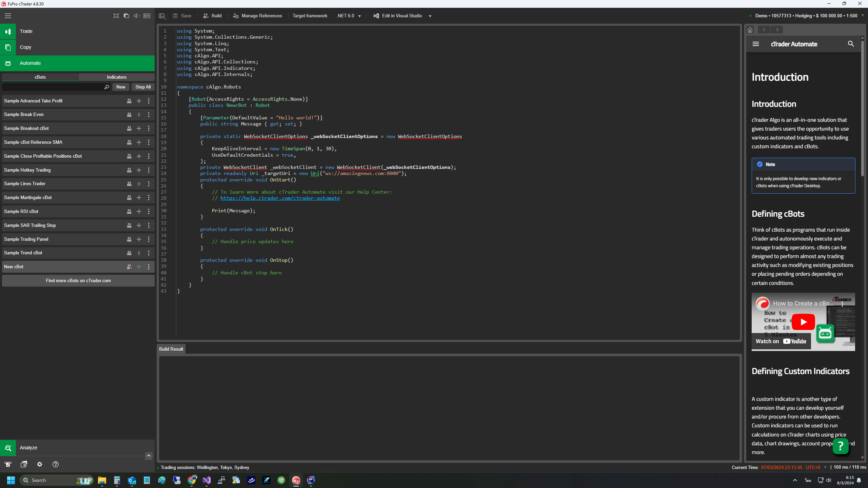Screen dimensions: 868x488
Task: Open the Copy section
Action: [77, 47]
